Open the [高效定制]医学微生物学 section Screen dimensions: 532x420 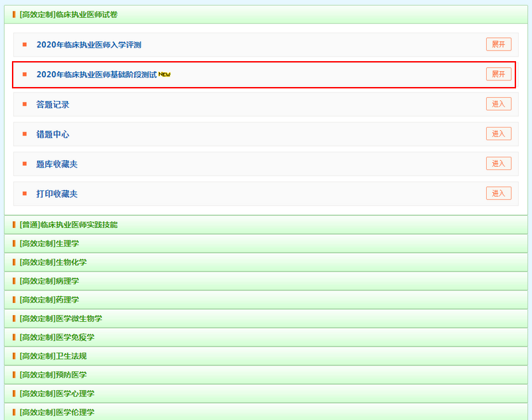tap(61, 319)
